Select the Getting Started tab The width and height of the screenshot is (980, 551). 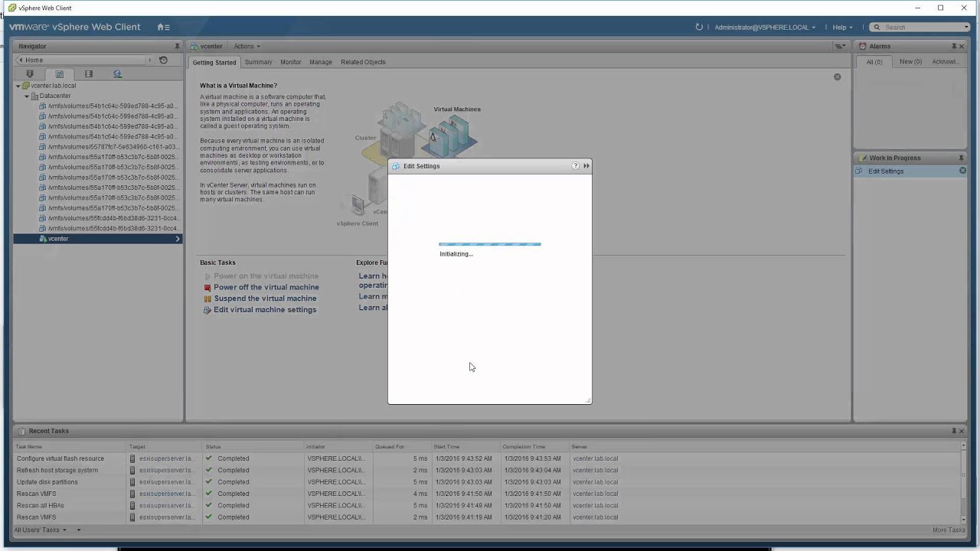coord(214,62)
